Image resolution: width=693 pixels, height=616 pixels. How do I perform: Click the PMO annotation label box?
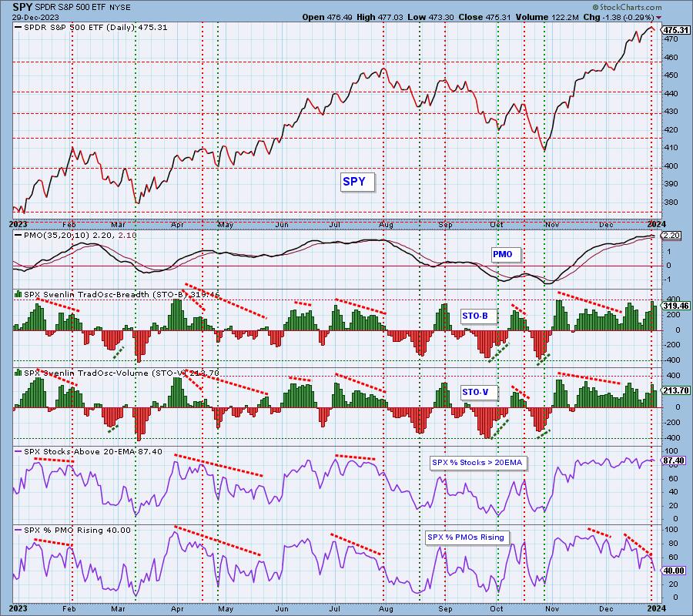[x=506, y=254]
